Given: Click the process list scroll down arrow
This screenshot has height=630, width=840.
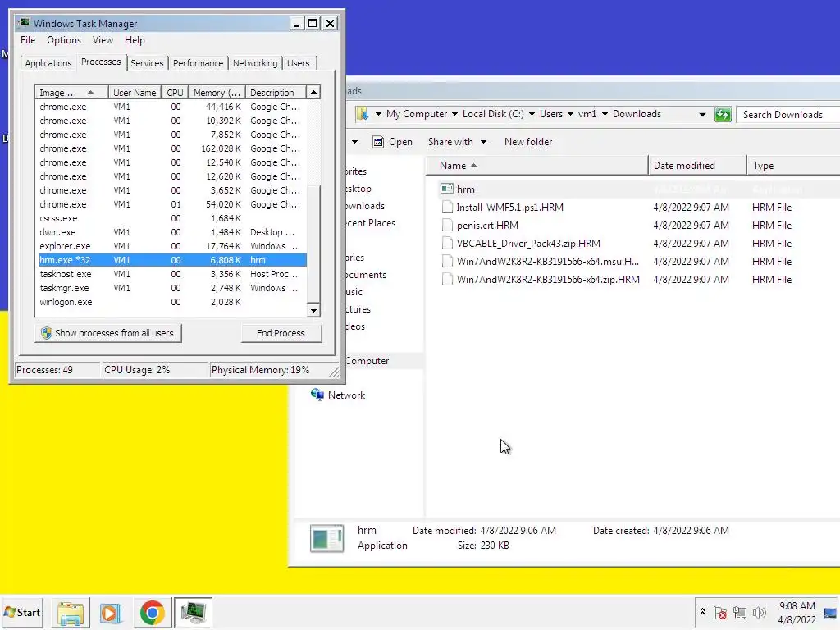Looking at the screenshot, I should click(x=313, y=310).
